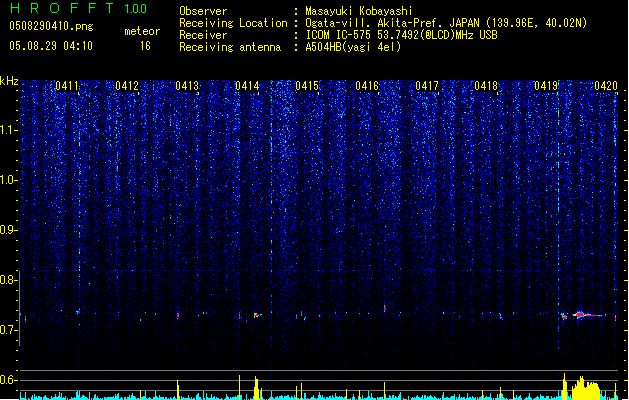Click the 0418 time marker
The height and width of the screenshot is (400, 629).
click(486, 86)
